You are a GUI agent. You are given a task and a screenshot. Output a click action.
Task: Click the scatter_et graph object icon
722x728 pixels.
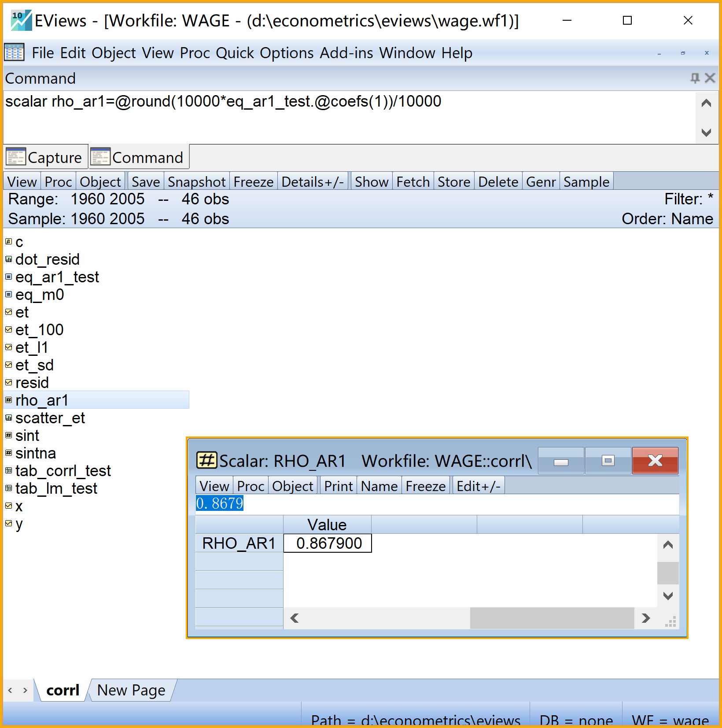(8, 418)
